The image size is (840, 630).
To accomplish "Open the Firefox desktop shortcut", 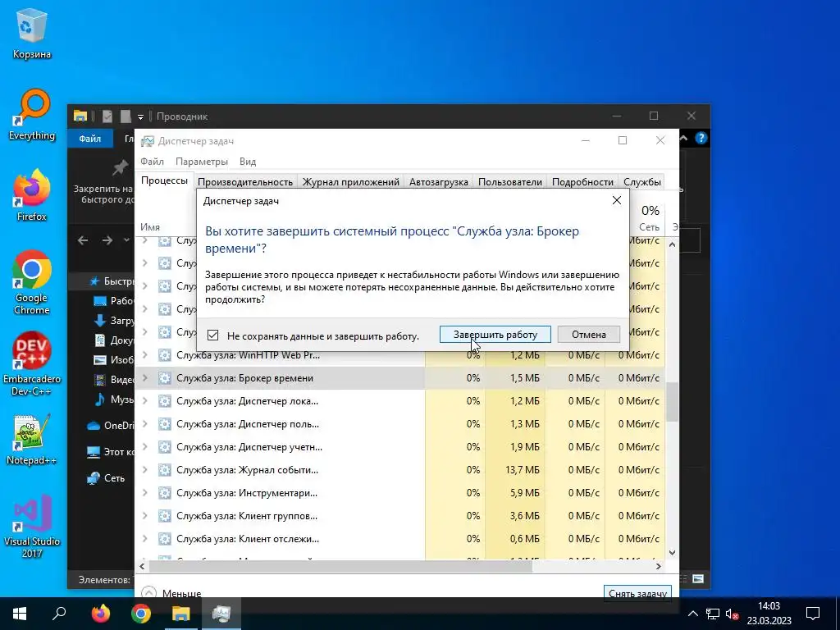I will (32, 195).
